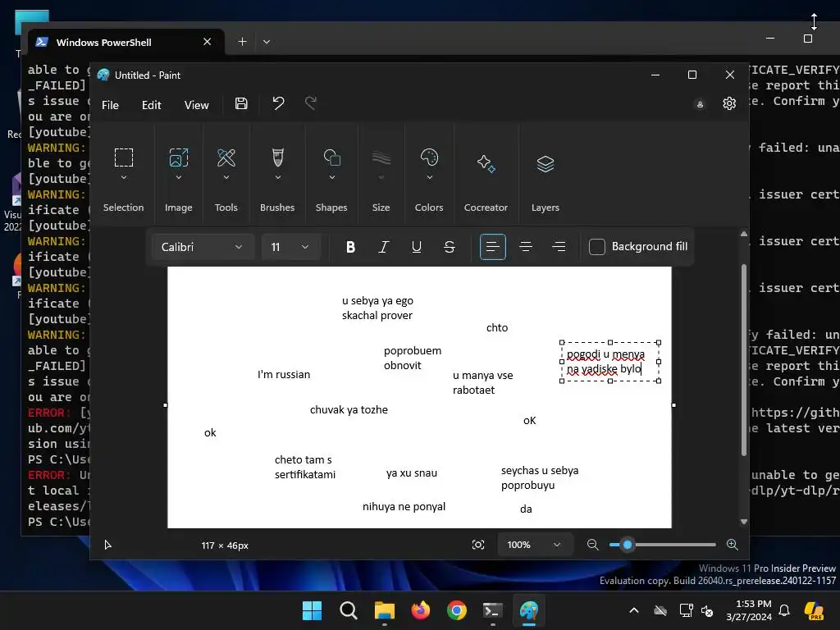Click canvas text "nihuya ne ponyal"

pos(404,507)
